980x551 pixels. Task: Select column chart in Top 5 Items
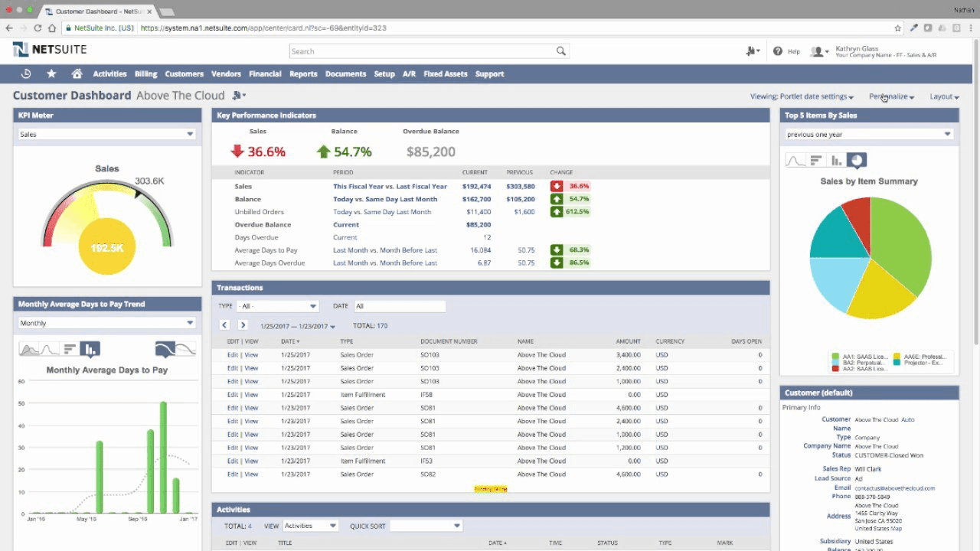click(x=836, y=161)
